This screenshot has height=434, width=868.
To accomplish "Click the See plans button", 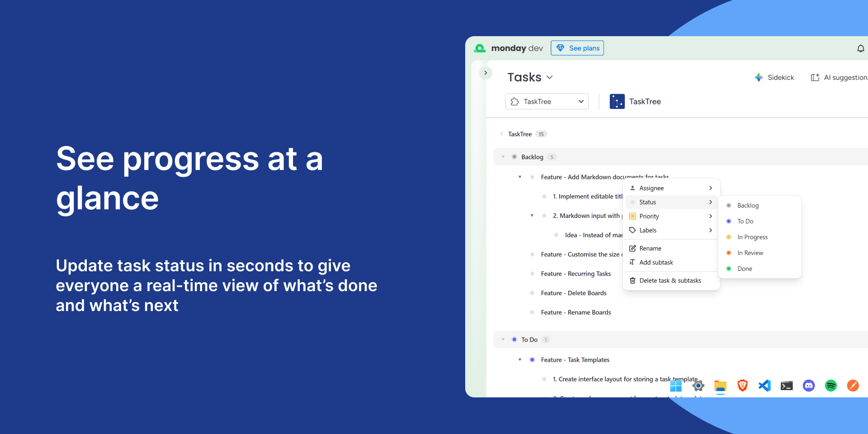I will pos(577,48).
